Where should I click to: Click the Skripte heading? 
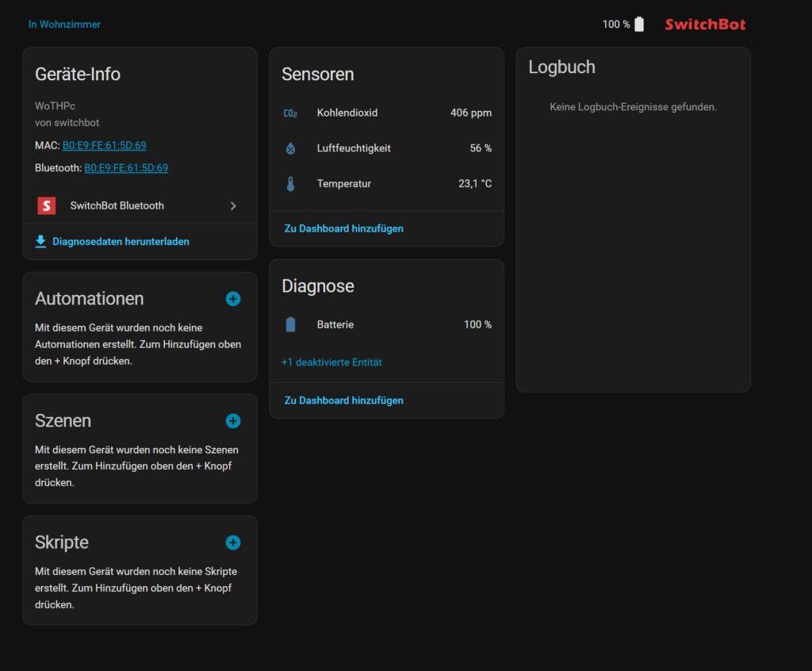[x=62, y=543]
